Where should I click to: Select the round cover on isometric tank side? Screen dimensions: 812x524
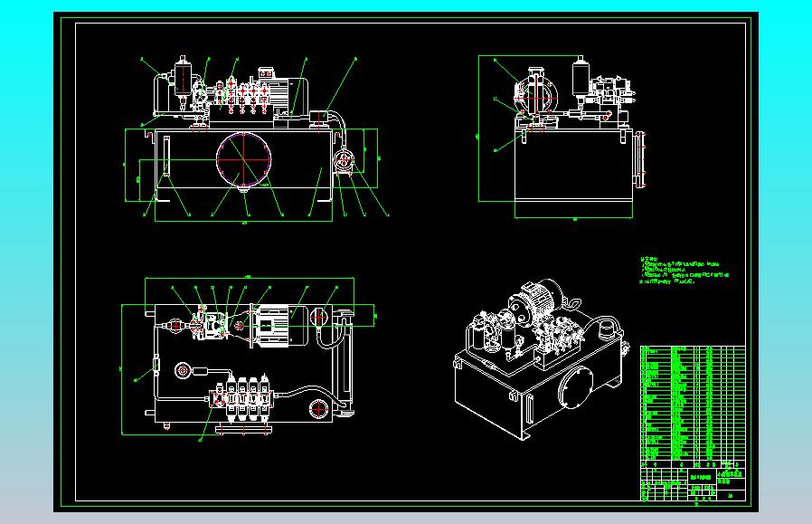pos(575,387)
